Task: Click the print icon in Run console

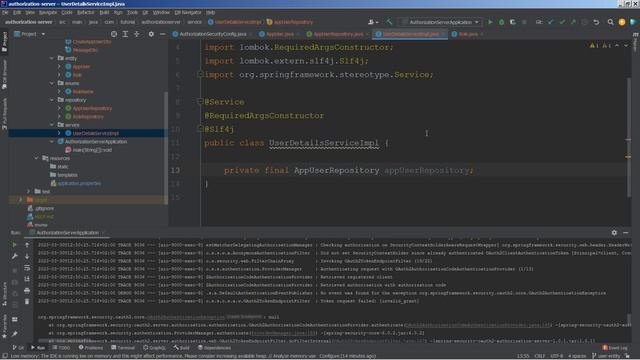Action: (x=27, y=290)
